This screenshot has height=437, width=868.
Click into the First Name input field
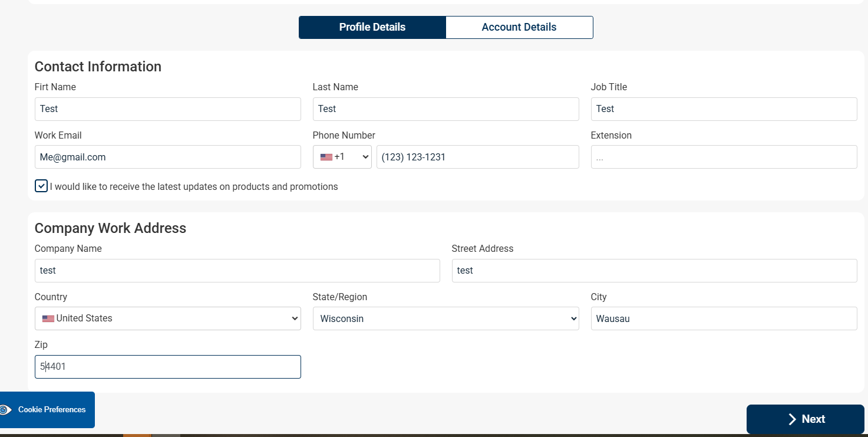pyautogui.click(x=168, y=109)
